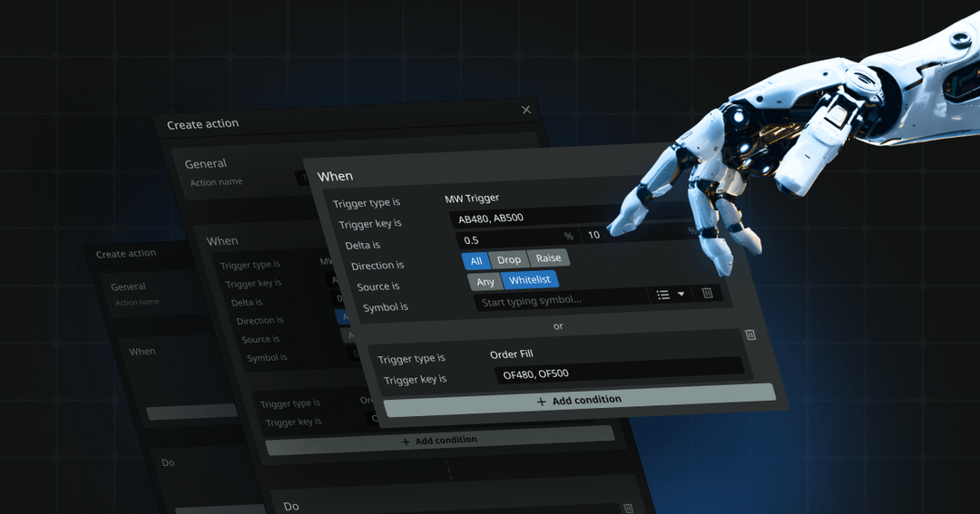Click Add condition in the middle dialog
This screenshot has height=514, width=980.
click(440, 441)
